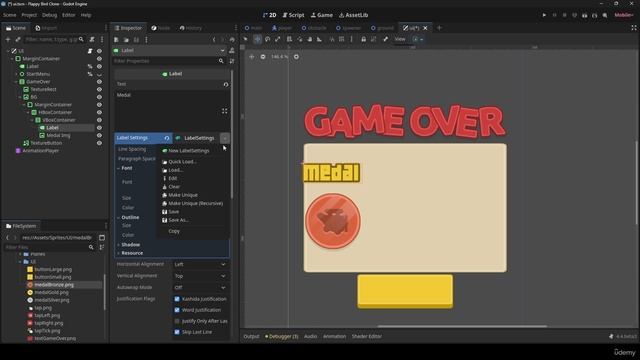Revert the Label Settings property
This screenshot has width=640, height=360.
pos(167,138)
